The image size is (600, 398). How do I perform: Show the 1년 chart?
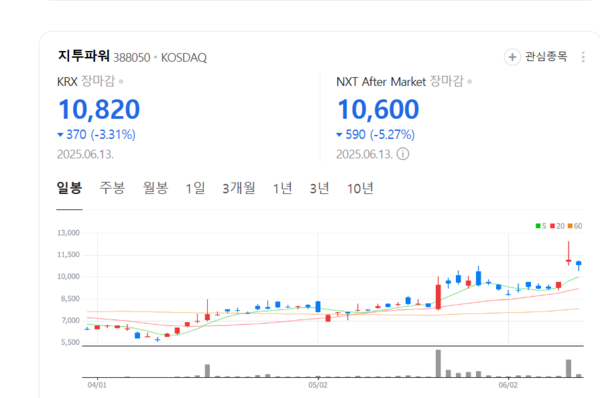(282, 188)
